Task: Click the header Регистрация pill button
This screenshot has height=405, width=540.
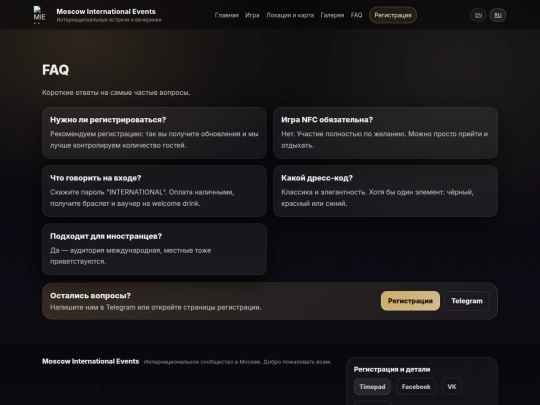Action: pos(393,15)
